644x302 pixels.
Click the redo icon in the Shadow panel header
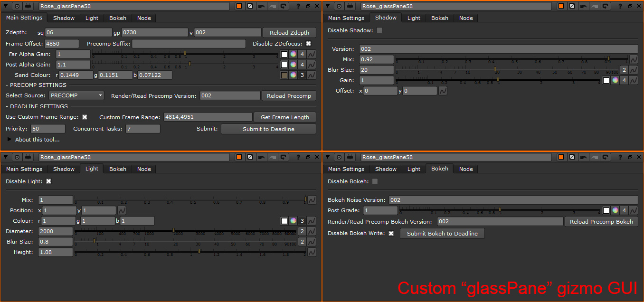coord(595,6)
